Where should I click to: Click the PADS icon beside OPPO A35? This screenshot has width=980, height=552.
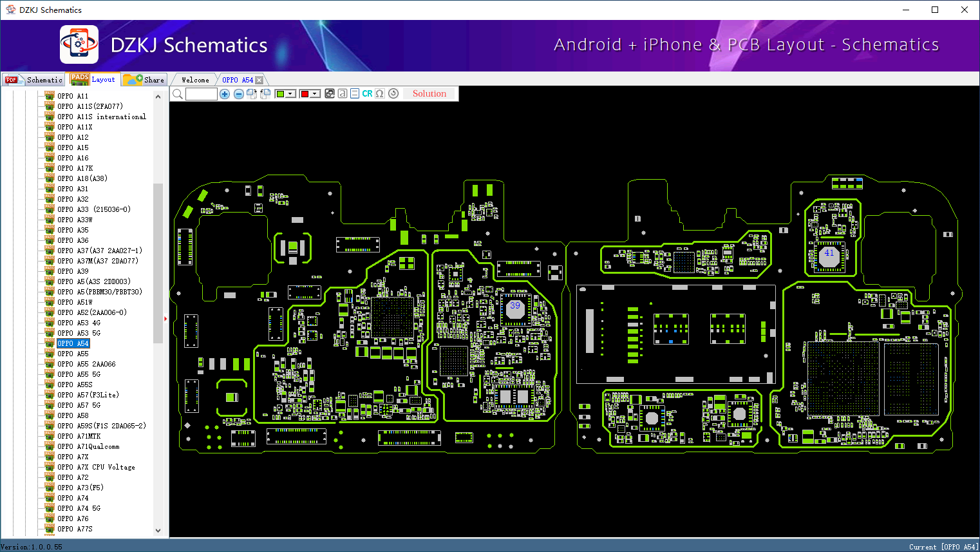pos(50,230)
